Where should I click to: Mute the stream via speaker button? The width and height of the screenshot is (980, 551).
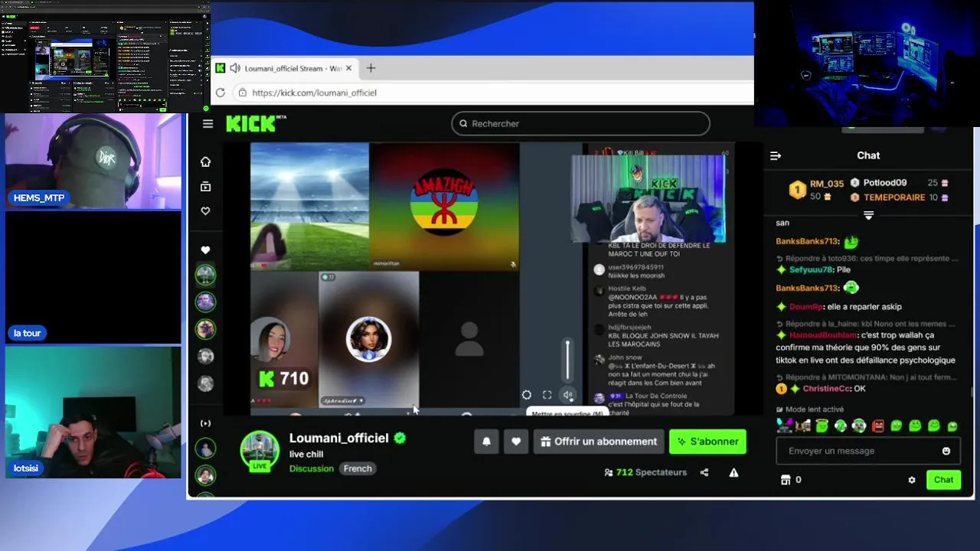(x=567, y=395)
